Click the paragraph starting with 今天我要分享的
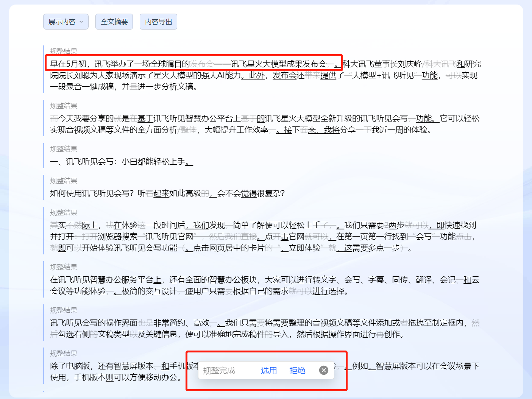Image resolution: width=532 pixels, height=399 pixels. 265,124
